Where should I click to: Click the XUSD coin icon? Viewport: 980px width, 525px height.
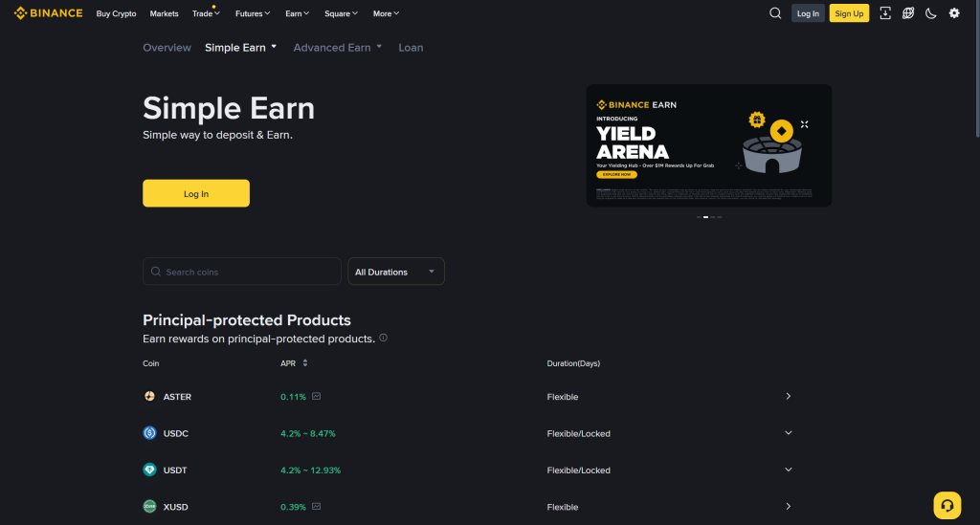point(149,506)
